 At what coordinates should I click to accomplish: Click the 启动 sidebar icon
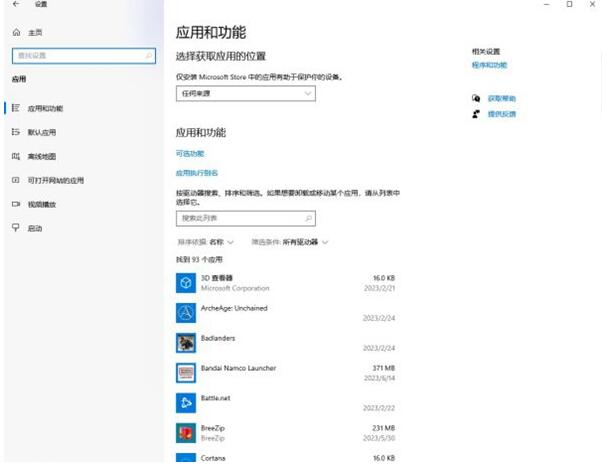click(x=16, y=228)
